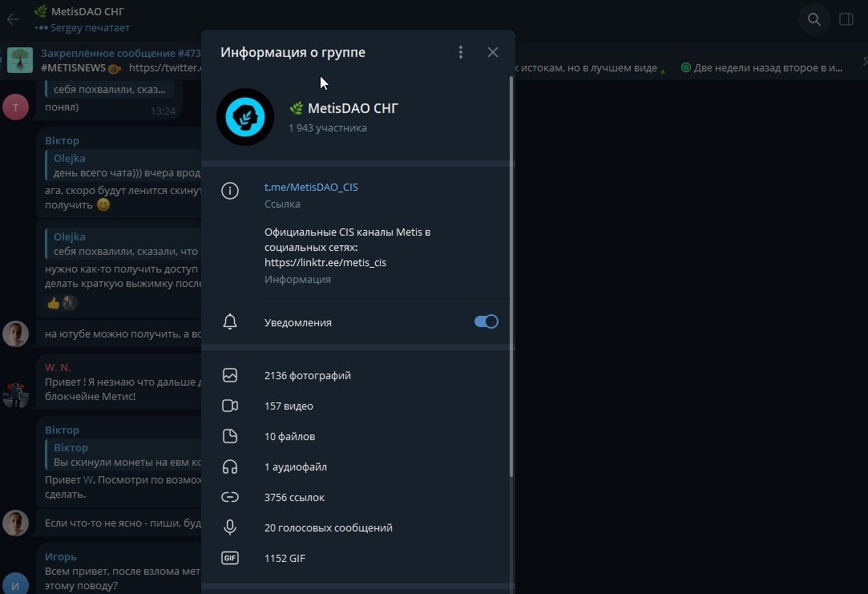Open the t.me/MetisDAO_CIS link
Viewport: 868px width, 594px height.
(311, 187)
